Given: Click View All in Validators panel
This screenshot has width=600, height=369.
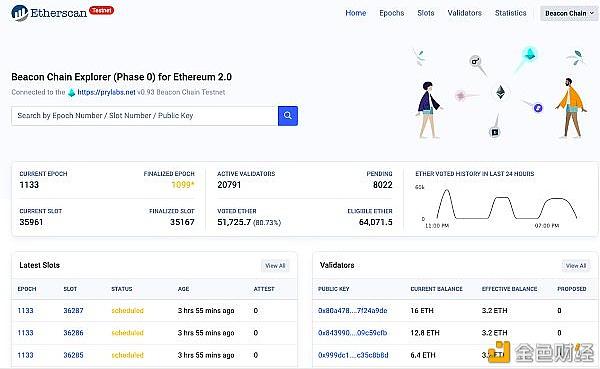Looking at the screenshot, I should coord(576,266).
